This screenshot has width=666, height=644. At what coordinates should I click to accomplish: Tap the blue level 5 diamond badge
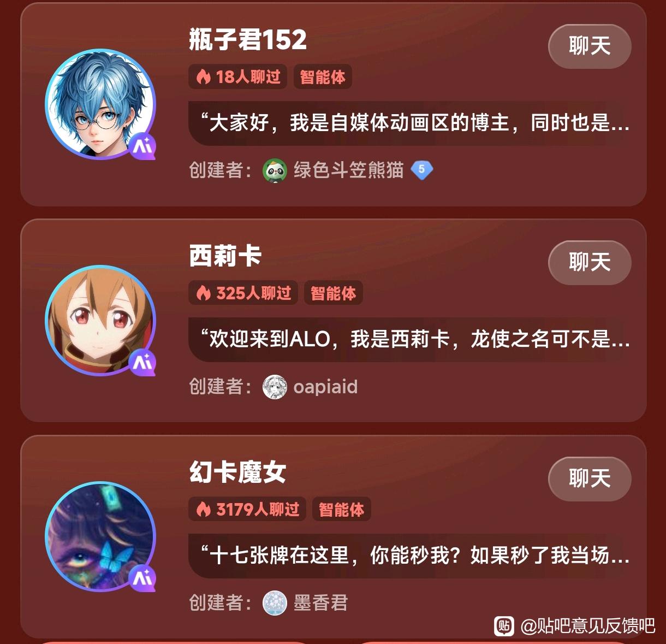coord(421,170)
